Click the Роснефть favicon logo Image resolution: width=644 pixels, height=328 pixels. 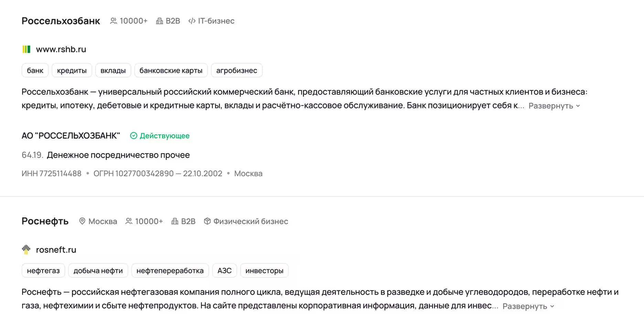[x=26, y=249]
